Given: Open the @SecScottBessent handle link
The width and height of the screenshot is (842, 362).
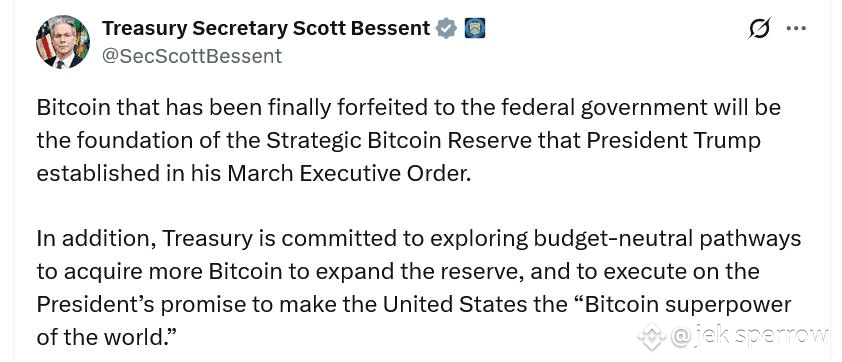Looking at the screenshot, I should pos(192,56).
